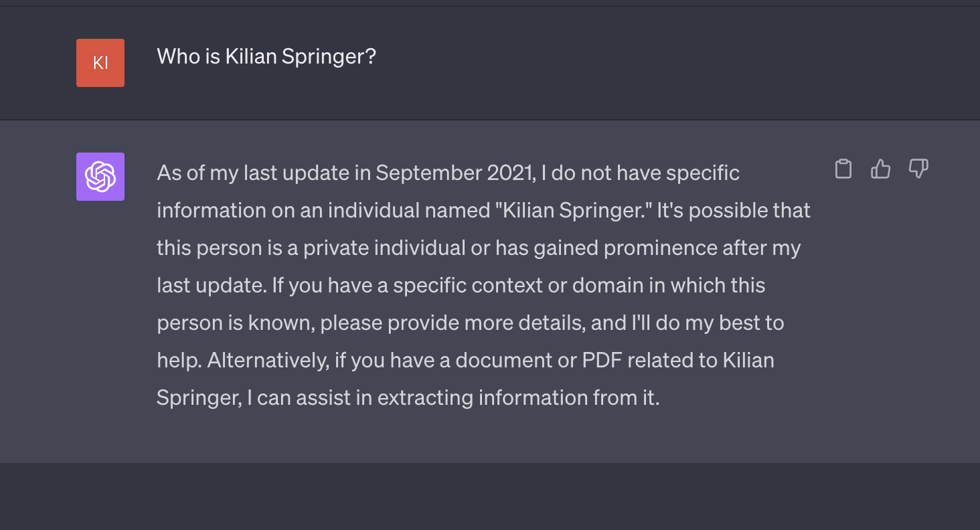
Task: Click the orange KI user avatar
Action: coord(100,63)
